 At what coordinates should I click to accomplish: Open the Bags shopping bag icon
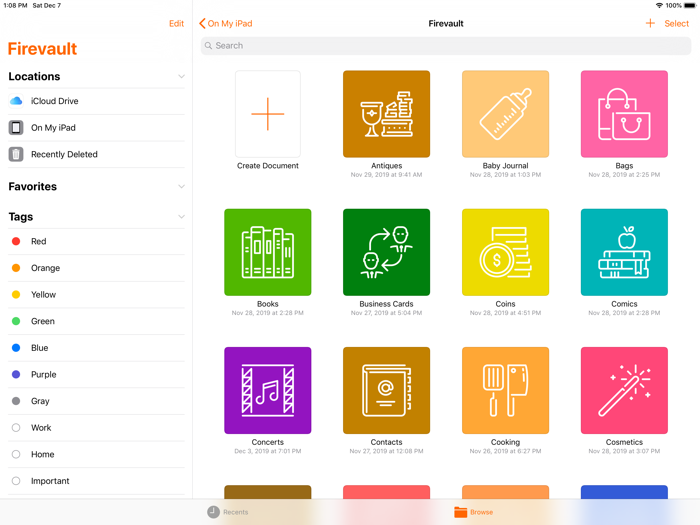tap(624, 114)
